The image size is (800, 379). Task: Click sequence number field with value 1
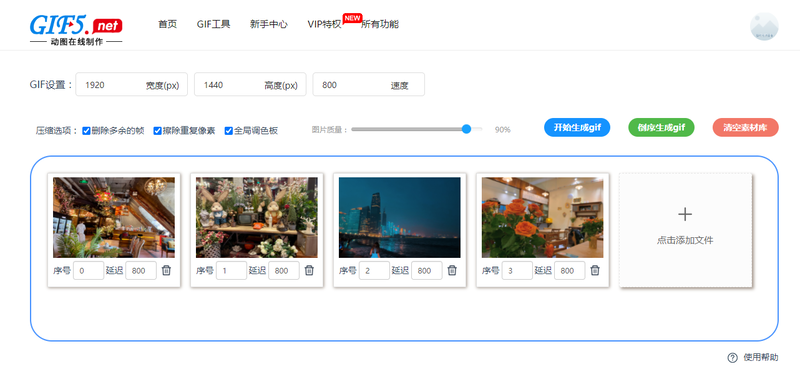[231, 271]
